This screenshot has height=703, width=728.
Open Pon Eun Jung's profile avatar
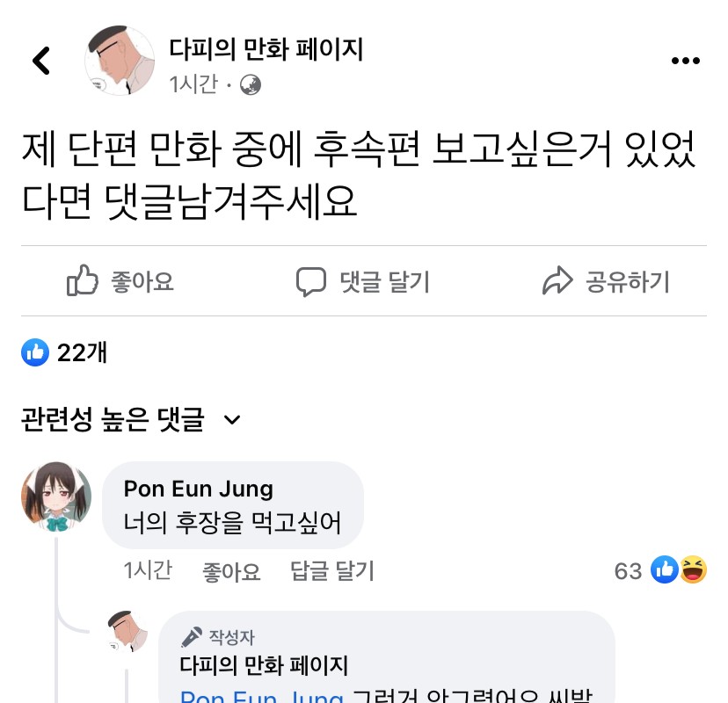pyautogui.click(x=56, y=497)
